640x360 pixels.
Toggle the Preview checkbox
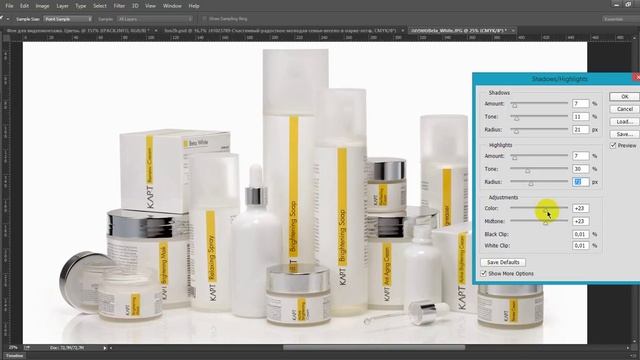tap(613, 145)
